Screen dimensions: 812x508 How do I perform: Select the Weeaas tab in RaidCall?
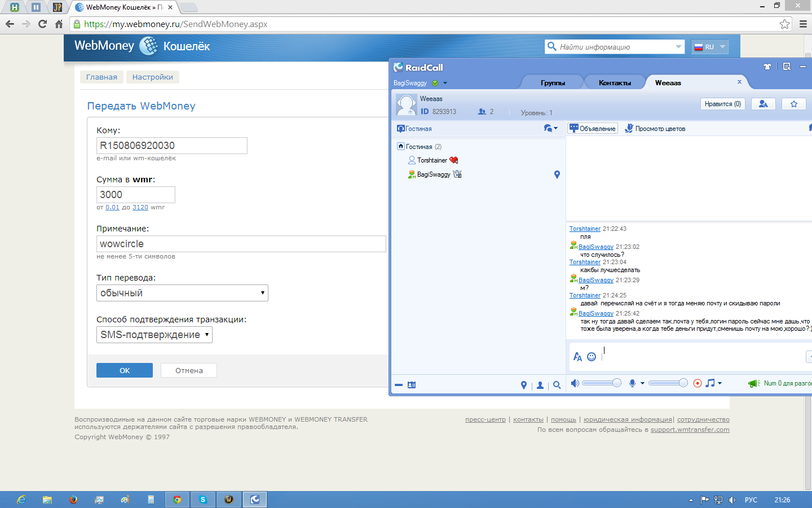668,82
